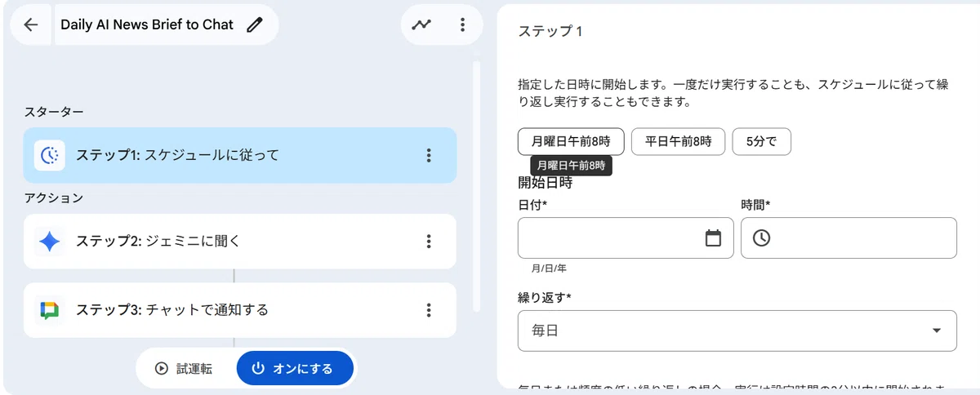
Task: Open Step 2 three-dot options menu
Action: coord(429,242)
